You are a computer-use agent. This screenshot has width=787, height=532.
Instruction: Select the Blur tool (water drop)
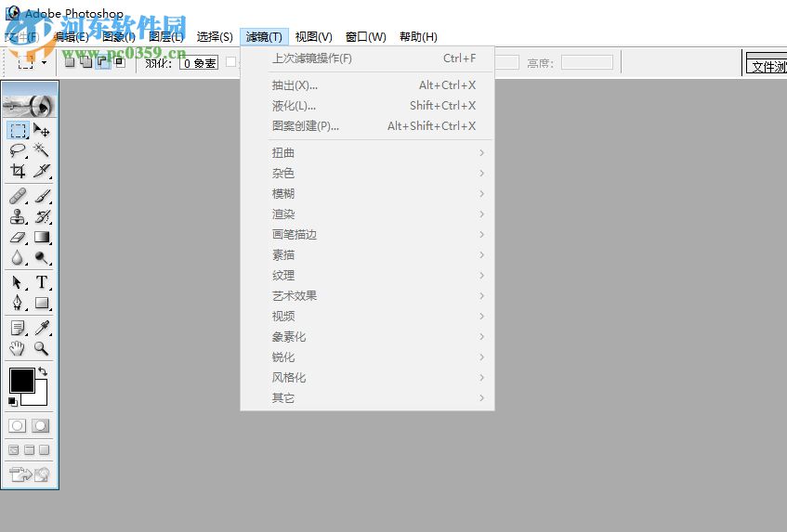click(x=18, y=258)
